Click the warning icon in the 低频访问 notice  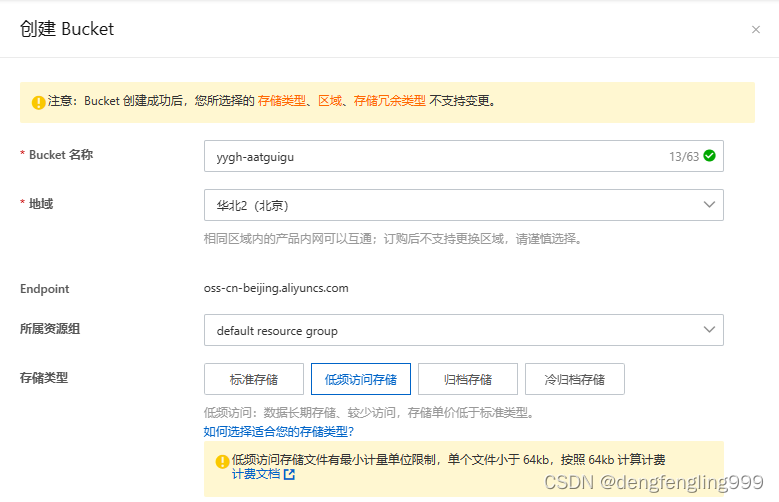coord(222,461)
